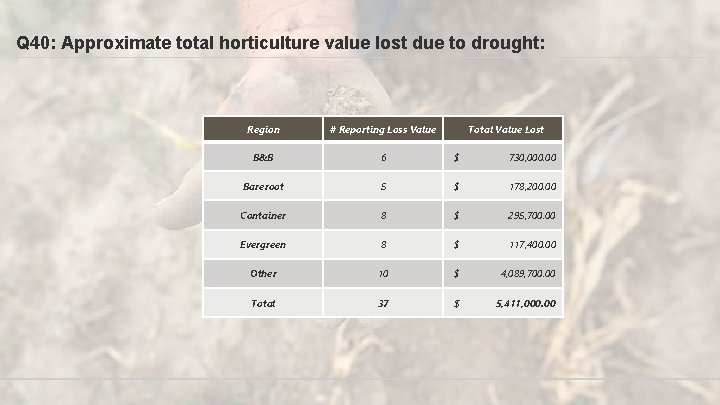Select the reporting count 5 cell

[383, 187]
